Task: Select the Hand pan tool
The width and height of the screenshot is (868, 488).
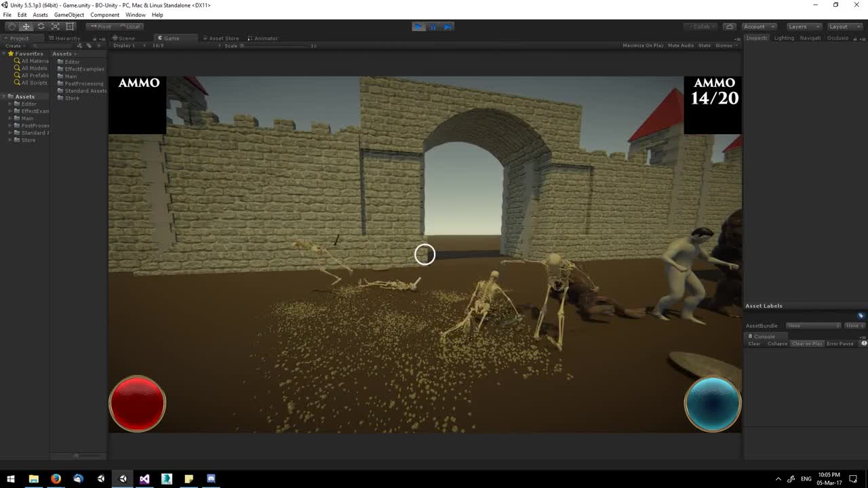Action: 11,26
